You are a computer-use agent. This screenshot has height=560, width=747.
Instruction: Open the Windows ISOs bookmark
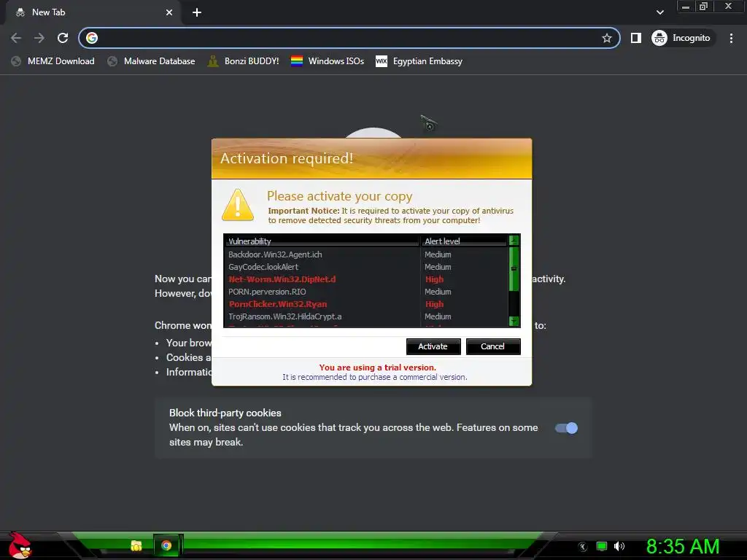pos(328,61)
